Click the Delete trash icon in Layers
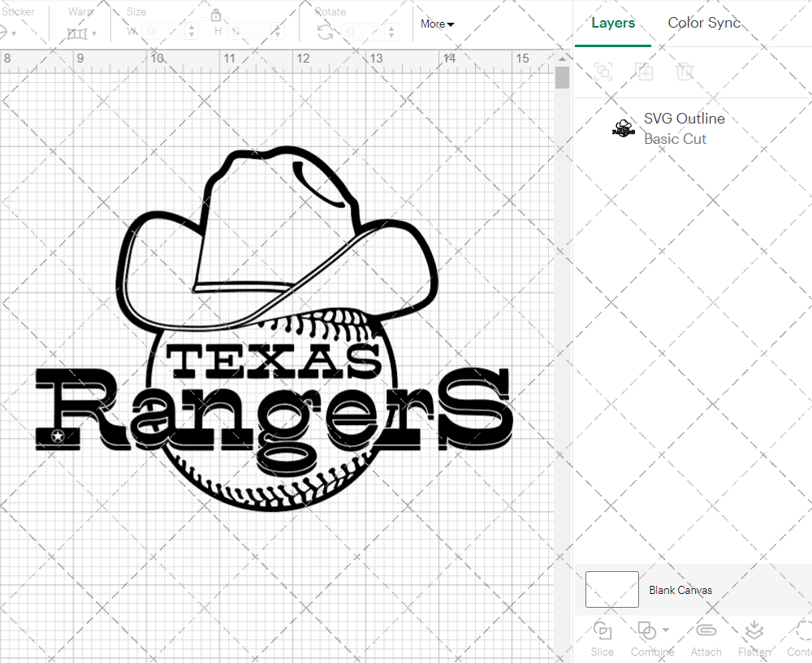The width and height of the screenshot is (812, 663). (685, 71)
